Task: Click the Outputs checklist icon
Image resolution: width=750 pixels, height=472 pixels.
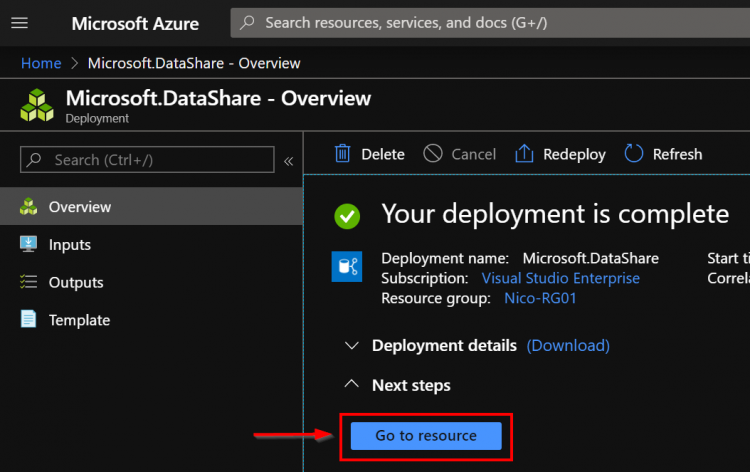Action: coord(28,282)
